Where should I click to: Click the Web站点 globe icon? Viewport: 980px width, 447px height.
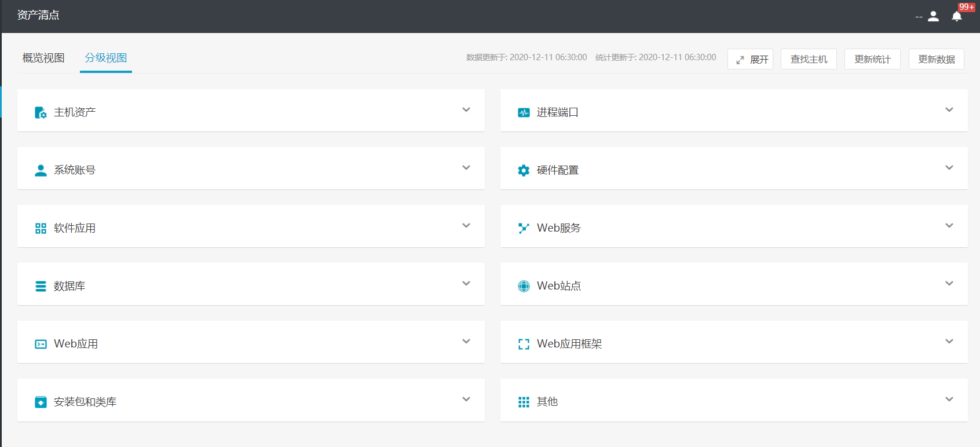pos(524,286)
